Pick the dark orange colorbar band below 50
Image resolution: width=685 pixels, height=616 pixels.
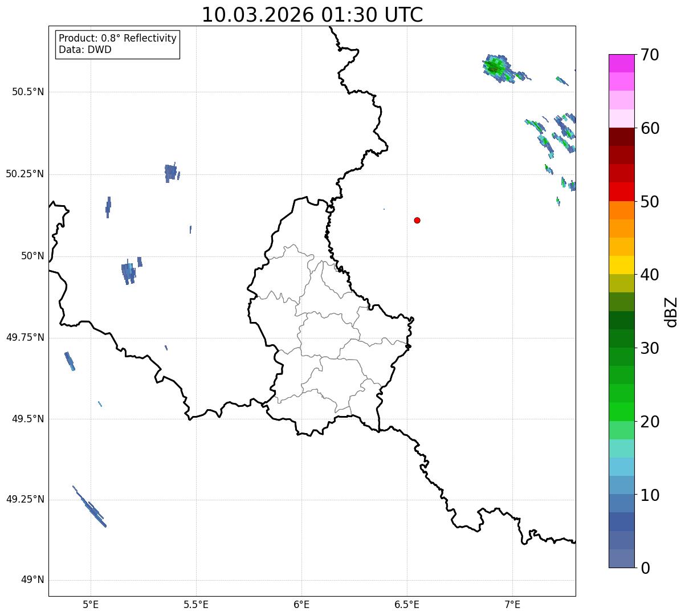coord(621,210)
